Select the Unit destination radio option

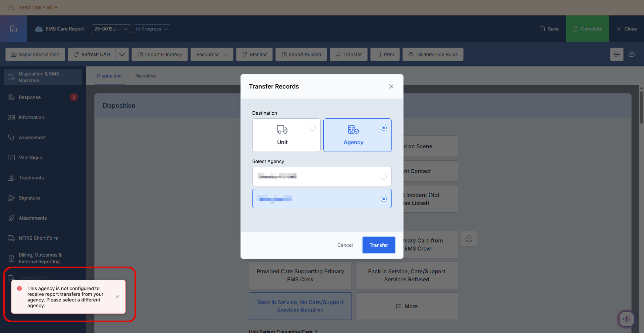click(312, 128)
